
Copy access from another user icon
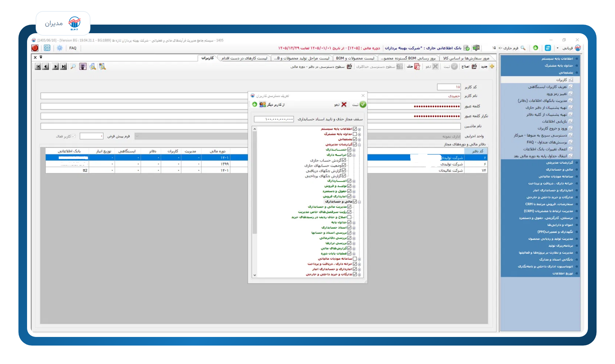coord(263,105)
